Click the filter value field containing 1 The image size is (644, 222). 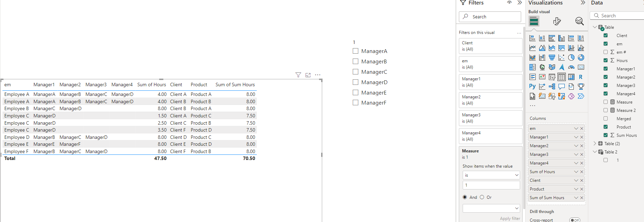[491, 185]
